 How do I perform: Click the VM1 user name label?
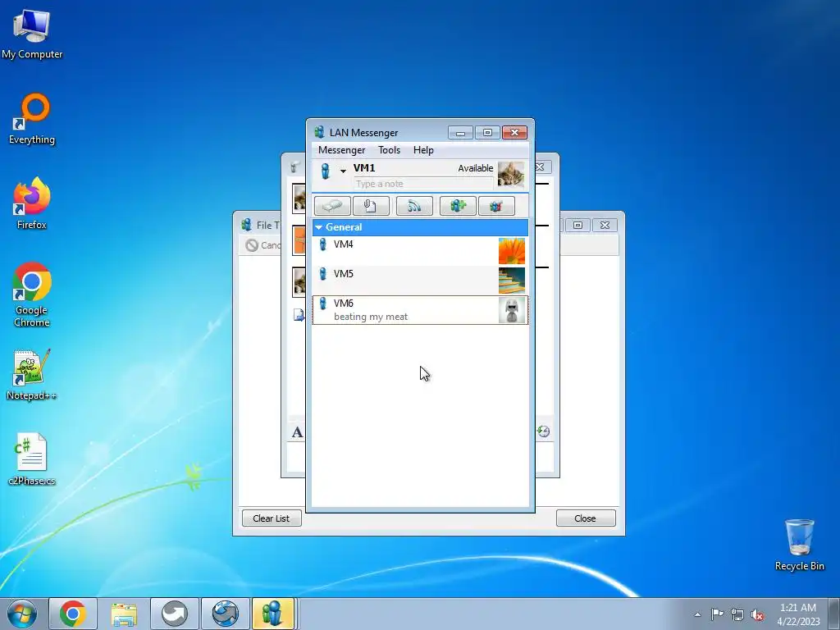[x=364, y=167]
